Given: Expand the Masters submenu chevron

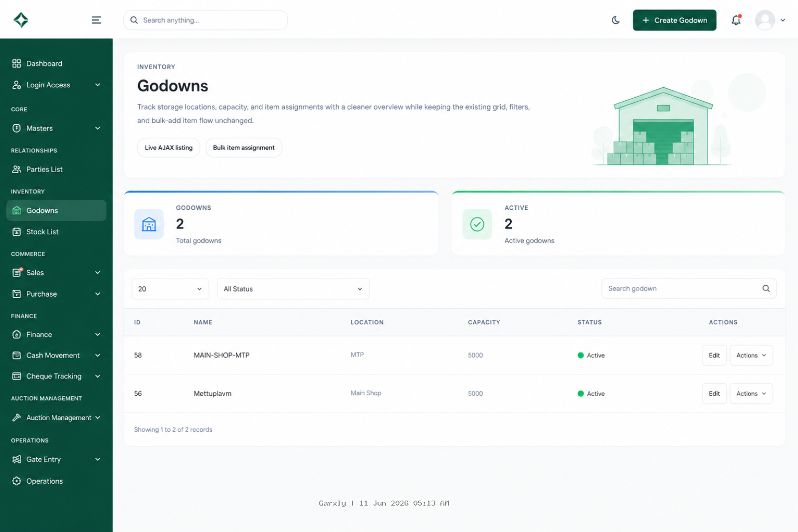Looking at the screenshot, I should (x=98, y=128).
